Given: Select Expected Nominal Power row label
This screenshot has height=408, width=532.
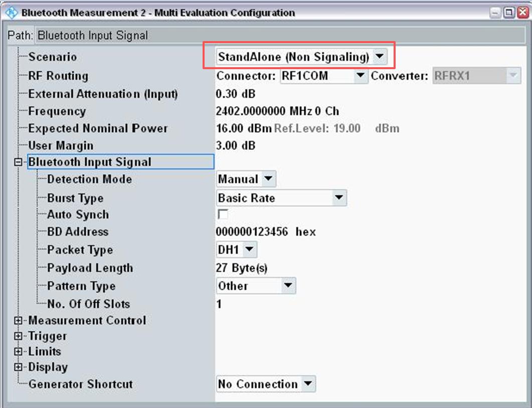Looking at the screenshot, I should click(x=98, y=128).
